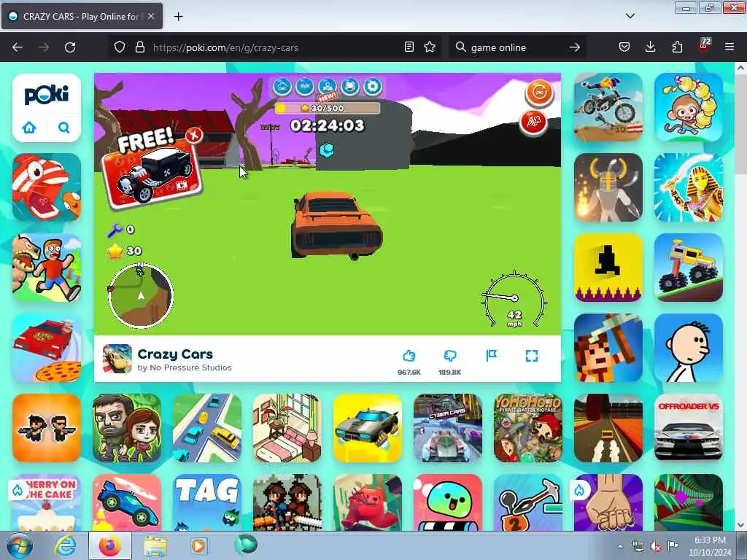Viewport: 747px width, 560px height.
Task: Open the game settings gear
Action: click(x=373, y=87)
